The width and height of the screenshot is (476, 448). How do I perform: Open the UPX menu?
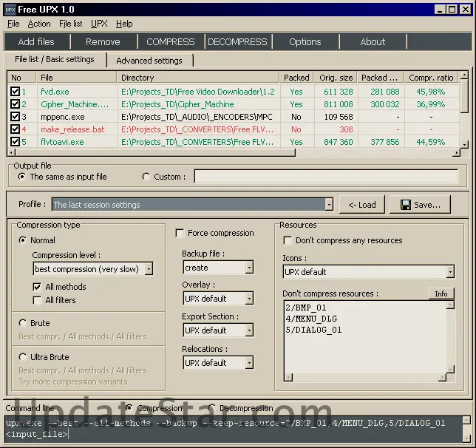(99, 24)
